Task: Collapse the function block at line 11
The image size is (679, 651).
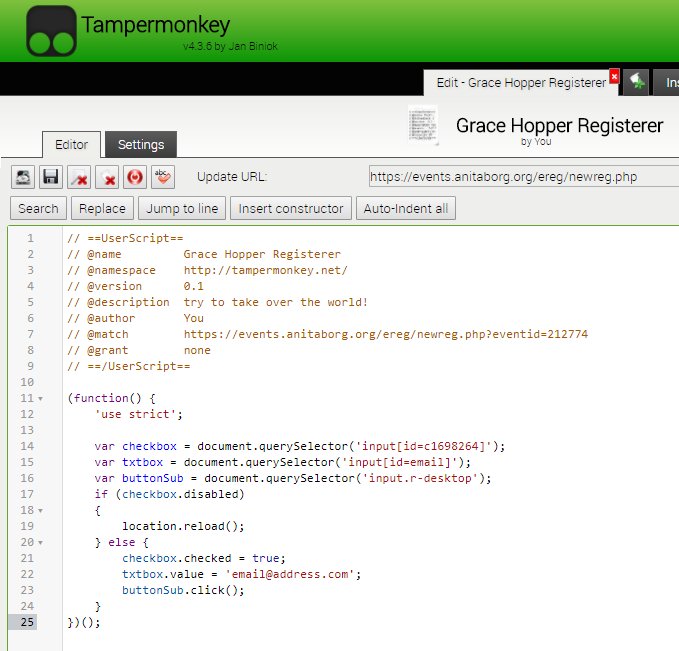Action: [x=40, y=398]
